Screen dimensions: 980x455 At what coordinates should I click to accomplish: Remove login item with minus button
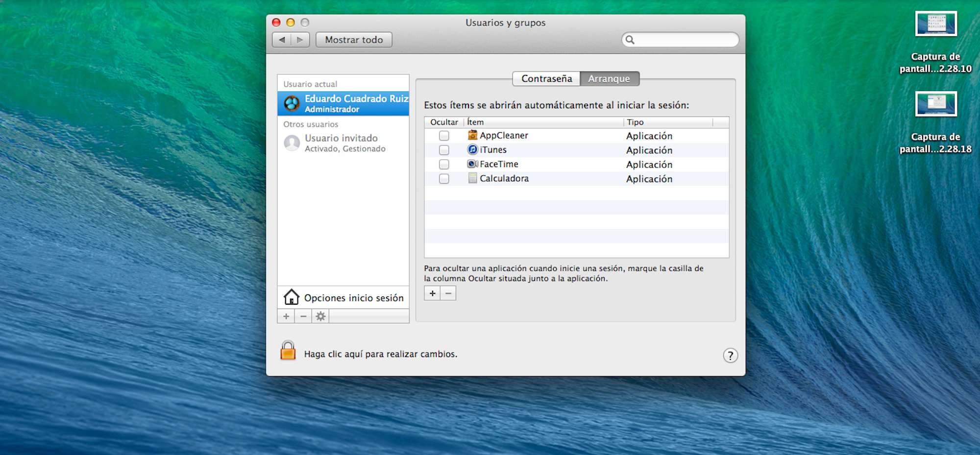[448, 293]
